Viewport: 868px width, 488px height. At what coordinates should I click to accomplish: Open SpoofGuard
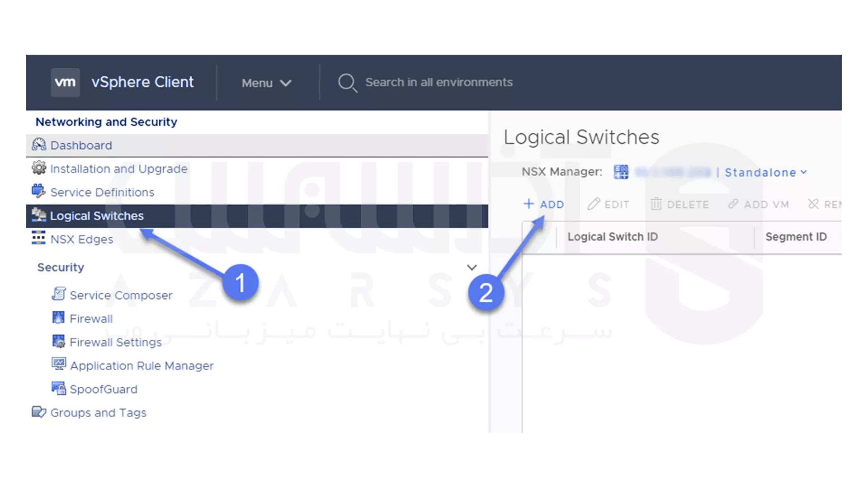coord(104,389)
